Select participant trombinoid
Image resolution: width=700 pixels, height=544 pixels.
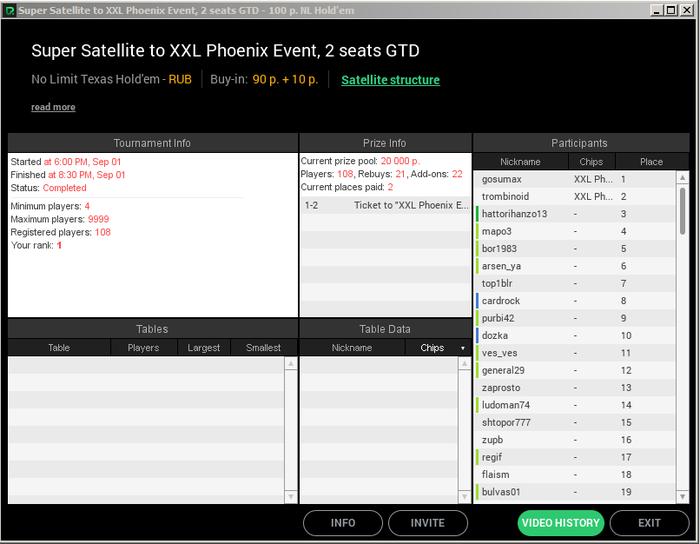575,196
